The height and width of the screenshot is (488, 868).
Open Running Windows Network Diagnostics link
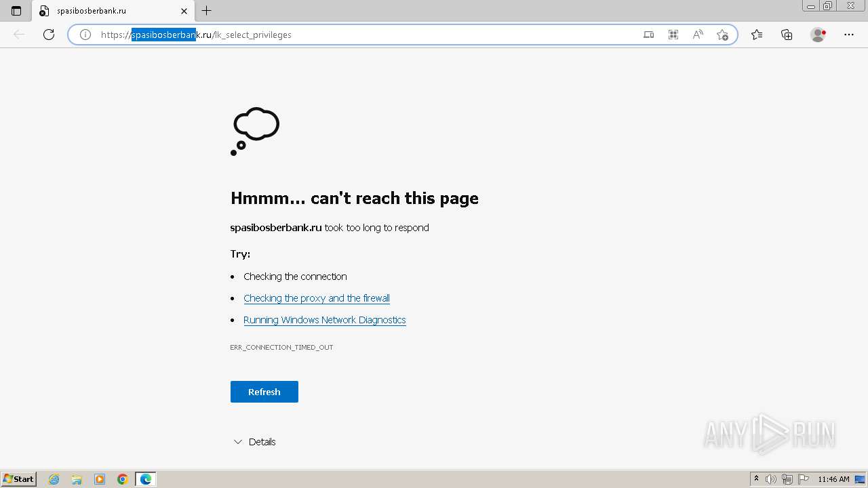click(x=325, y=320)
